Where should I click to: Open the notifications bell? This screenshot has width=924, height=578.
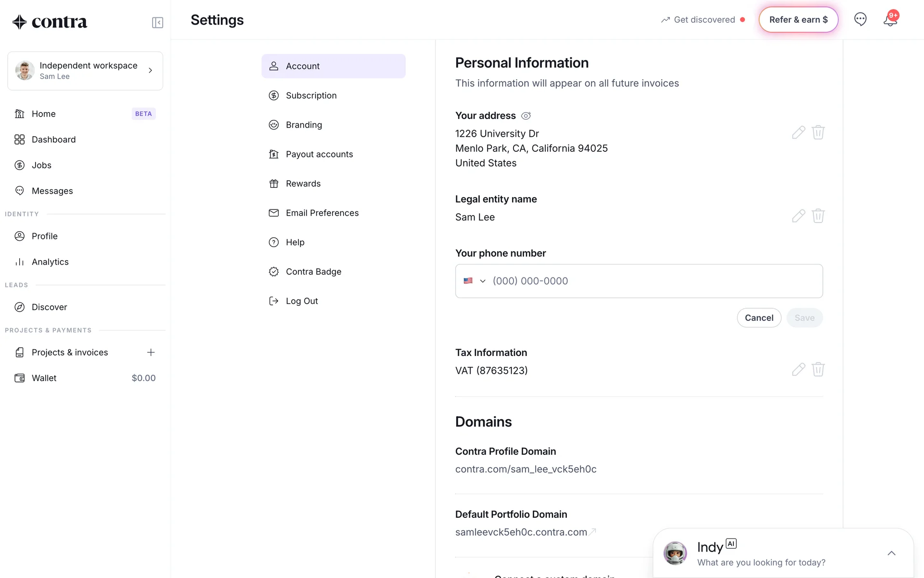(x=890, y=20)
